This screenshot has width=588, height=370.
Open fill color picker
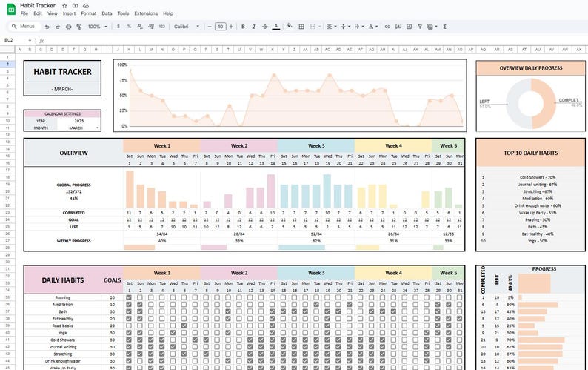coord(290,26)
